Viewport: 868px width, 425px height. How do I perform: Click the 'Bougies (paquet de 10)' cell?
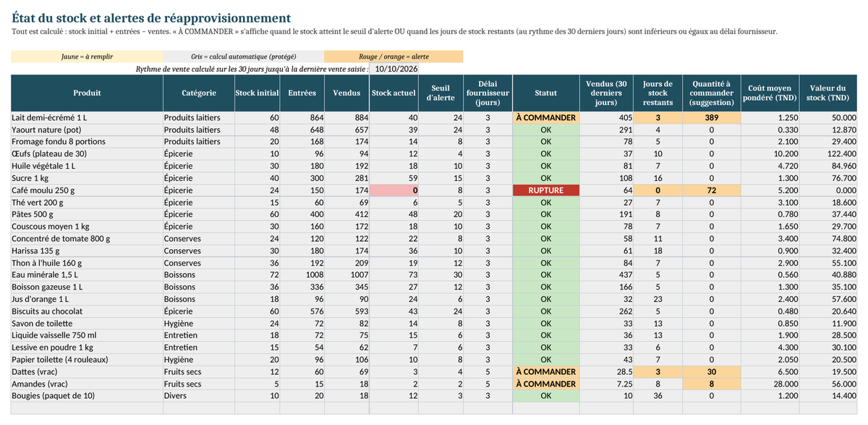(x=87, y=396)
